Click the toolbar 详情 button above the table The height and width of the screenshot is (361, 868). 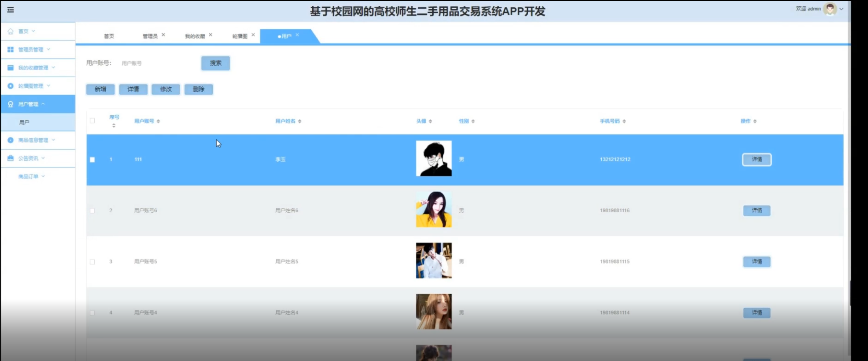(133, 89)
